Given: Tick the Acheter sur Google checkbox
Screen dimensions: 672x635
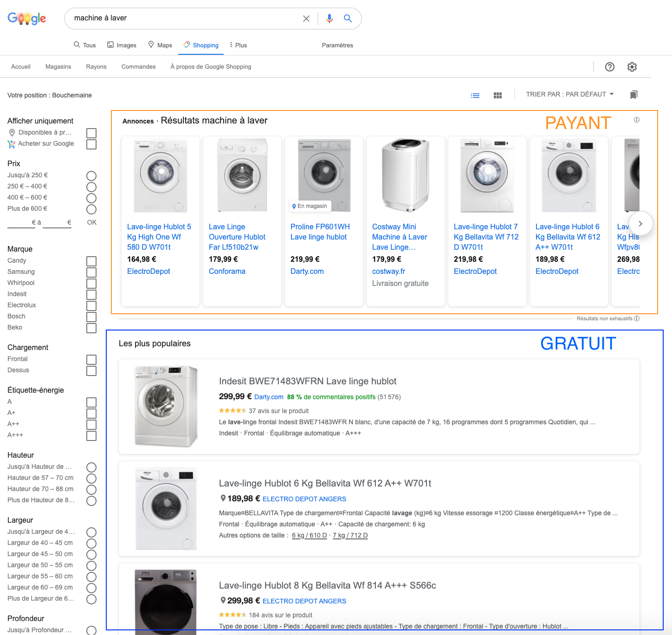Looking at the screenshot, I should [91, 144].
